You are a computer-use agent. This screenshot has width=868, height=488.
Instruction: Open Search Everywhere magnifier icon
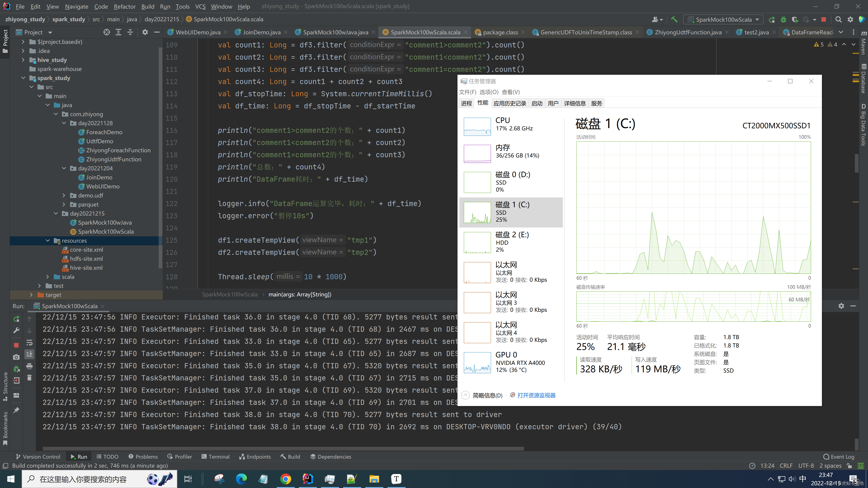pos(838,19)
